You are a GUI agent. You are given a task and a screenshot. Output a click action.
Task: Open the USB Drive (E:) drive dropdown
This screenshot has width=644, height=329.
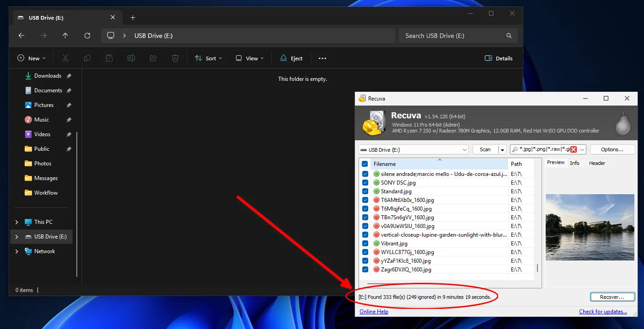pyautogui.click(x=464, y=150)
